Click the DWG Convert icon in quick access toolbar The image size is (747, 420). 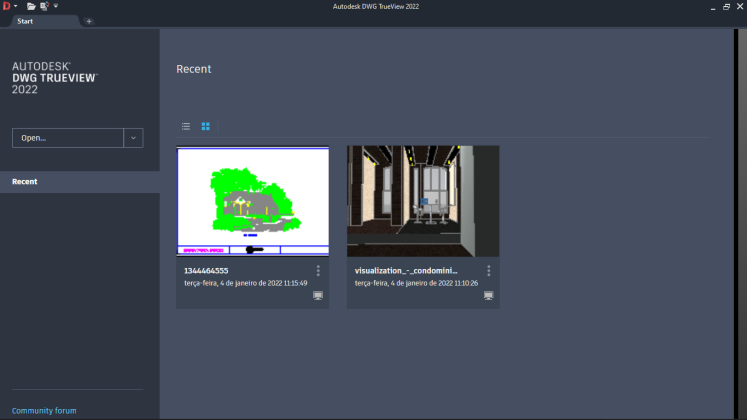[x=44, y=6]
